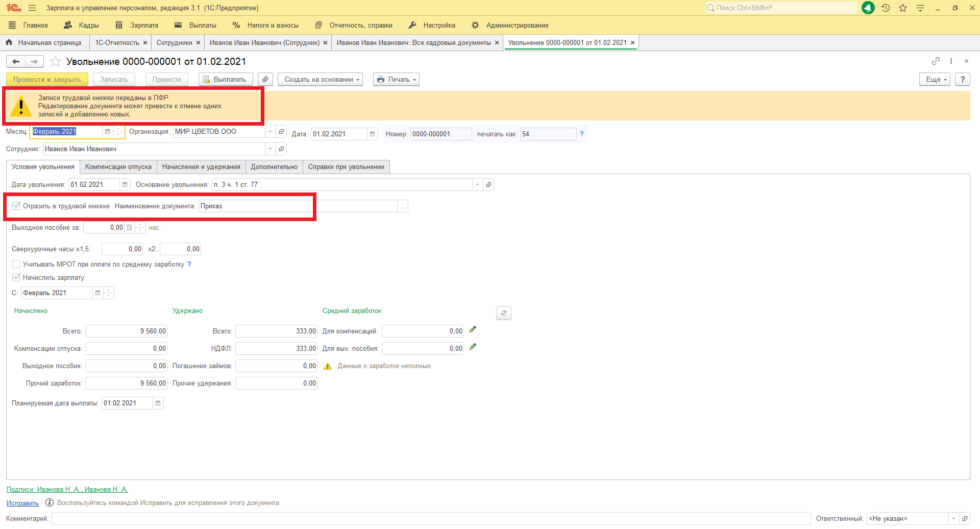Screen dimensions: 980x529
Task: Open the history clock icon in title bar
Action: (886, 8)
